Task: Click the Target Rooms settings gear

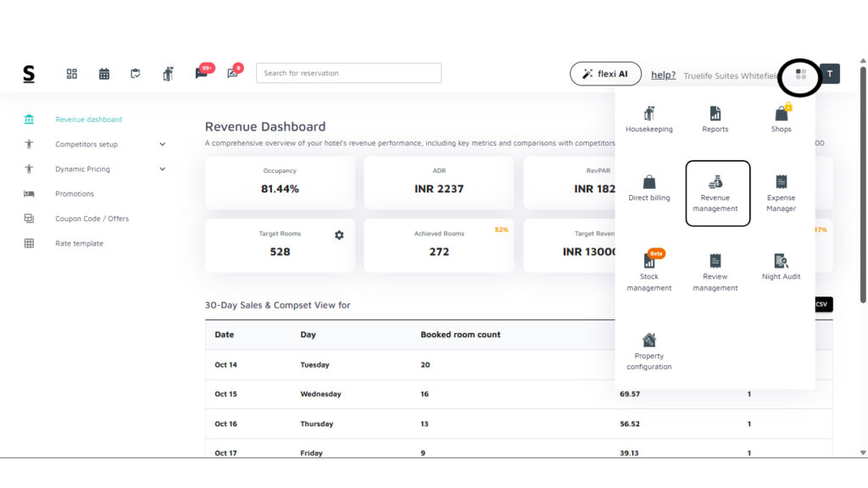Action: click(x=339, y=235)
